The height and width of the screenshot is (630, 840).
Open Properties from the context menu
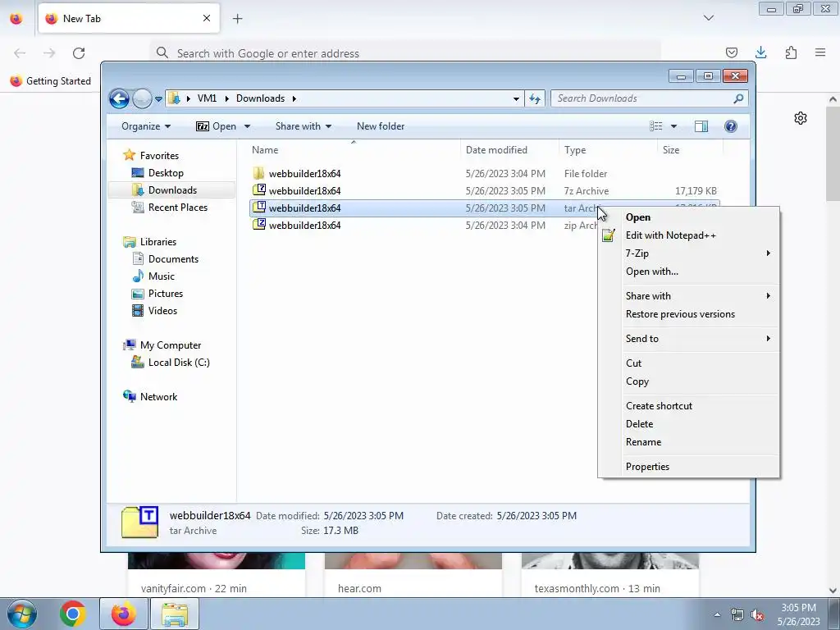click(689, 467)
